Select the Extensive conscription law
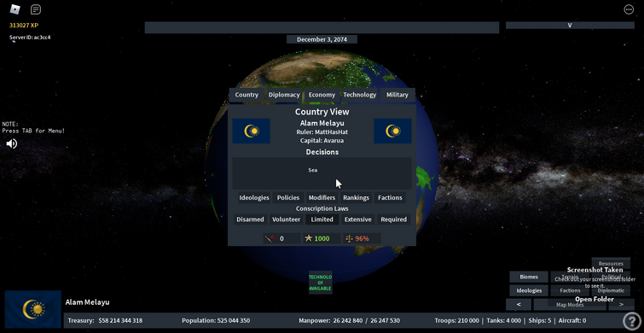 (x=357, y=219)
